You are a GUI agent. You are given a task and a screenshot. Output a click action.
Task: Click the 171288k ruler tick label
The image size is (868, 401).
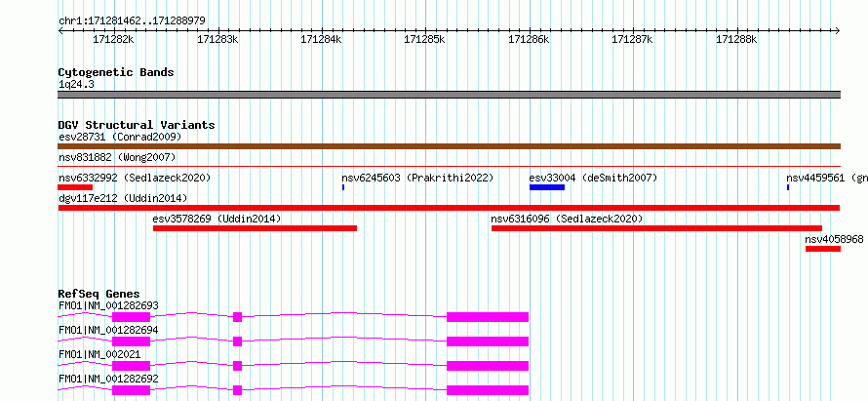pyautogui.click(x=736, y=39)
